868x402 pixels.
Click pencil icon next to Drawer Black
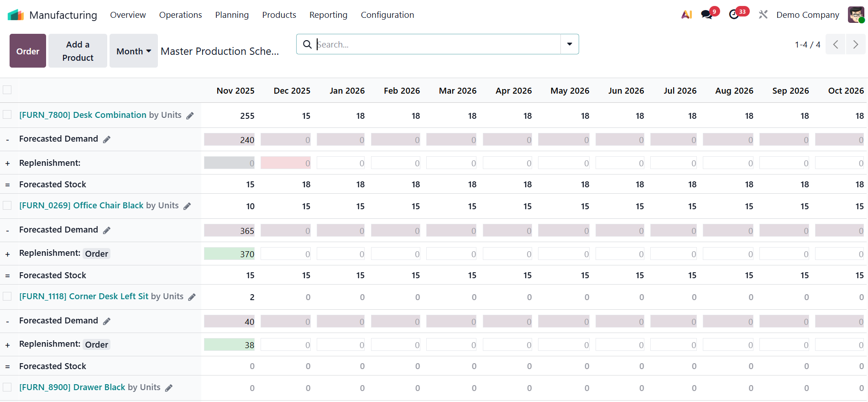coord(169,388)
